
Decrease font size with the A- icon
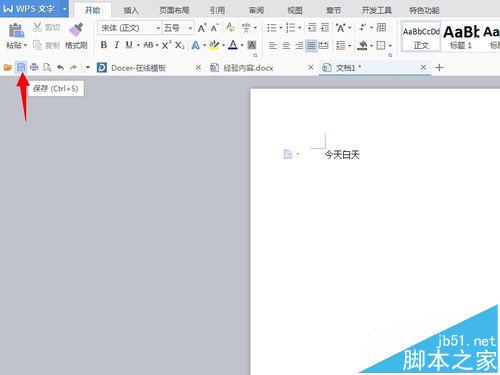pyautogui.click(x=215, y=28)
